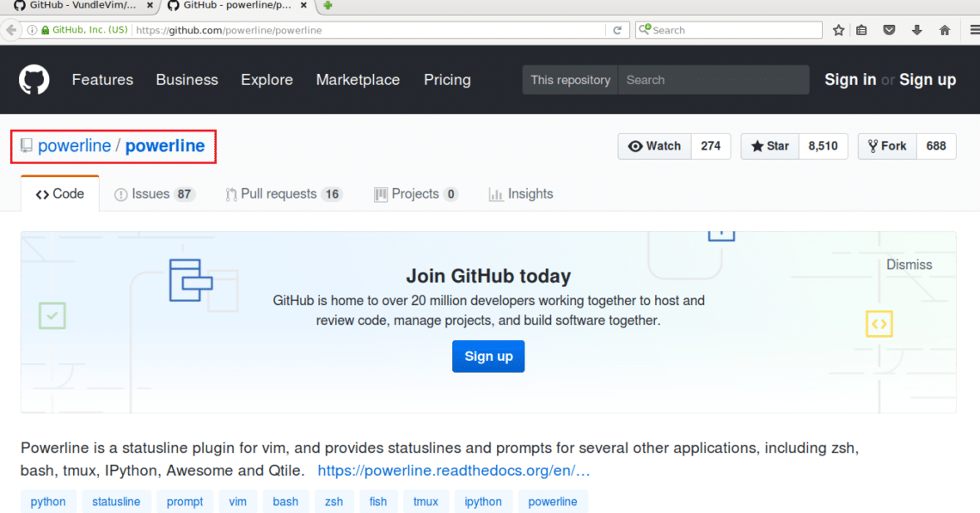The width and height of the screenshot is (980, 513).
Task: Star the powerline repository
Action: pos(770,146)
